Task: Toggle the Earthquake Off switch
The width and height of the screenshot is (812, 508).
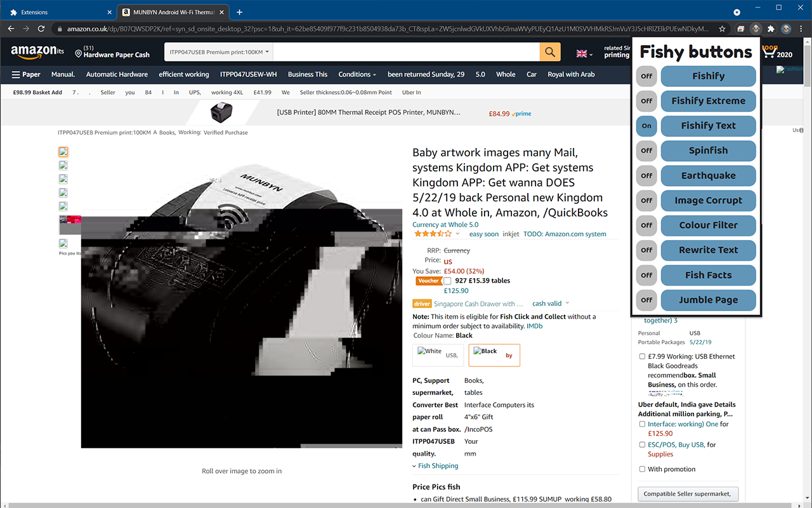Action: pyautogui.click(x=646, y=176)
